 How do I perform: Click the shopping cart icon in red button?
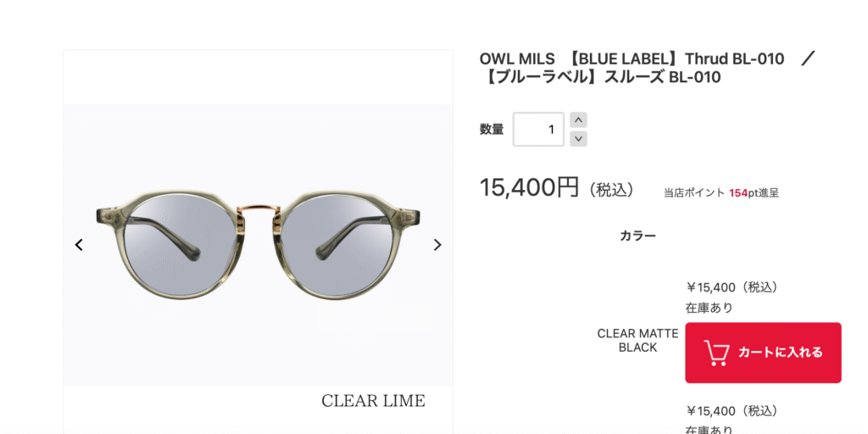click(715, 353)
